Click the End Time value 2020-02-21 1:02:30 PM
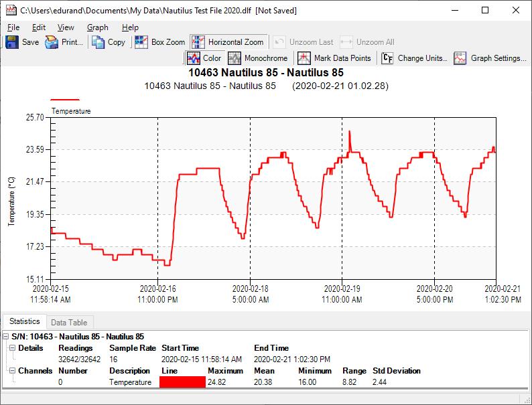The image size is (532, 405). tap(292, 359)
